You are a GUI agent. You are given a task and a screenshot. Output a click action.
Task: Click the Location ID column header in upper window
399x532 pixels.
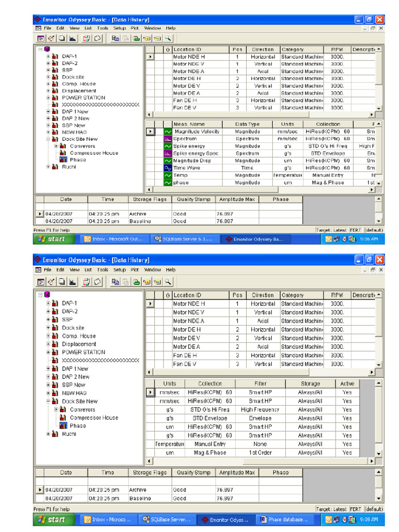(x=201, y=49)
